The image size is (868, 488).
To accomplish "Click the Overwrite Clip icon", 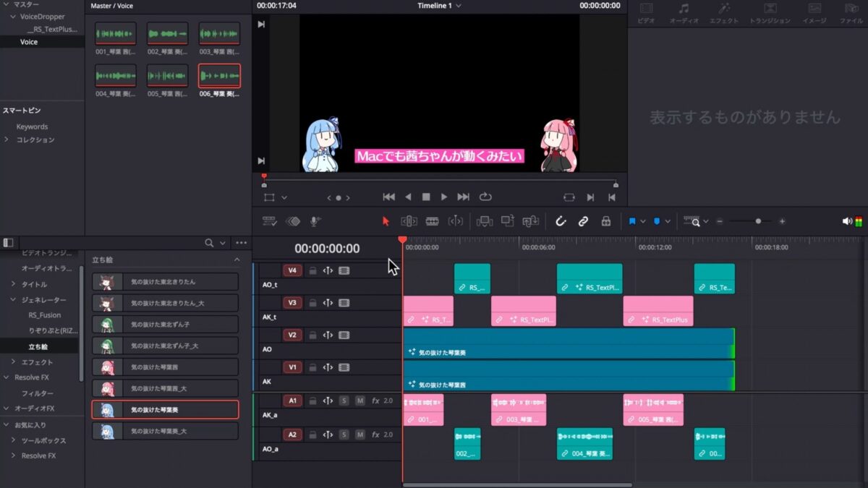I will click(x=506, y=221).
